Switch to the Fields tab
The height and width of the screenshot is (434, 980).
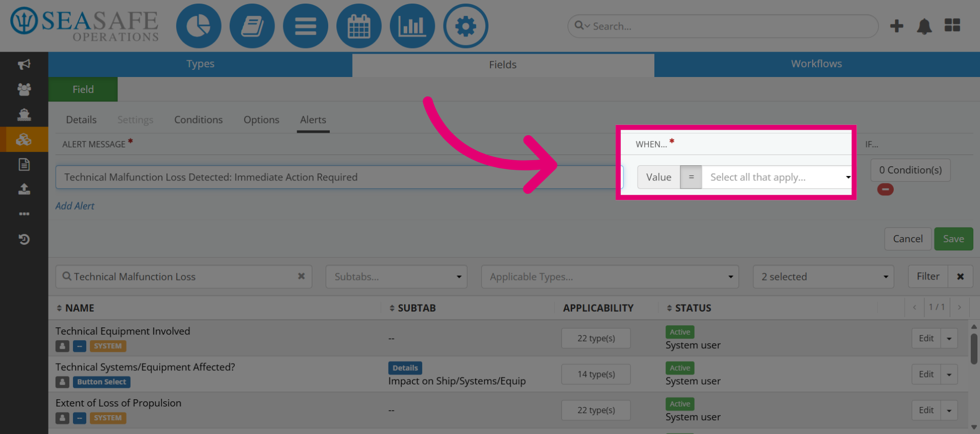[503, 65]
